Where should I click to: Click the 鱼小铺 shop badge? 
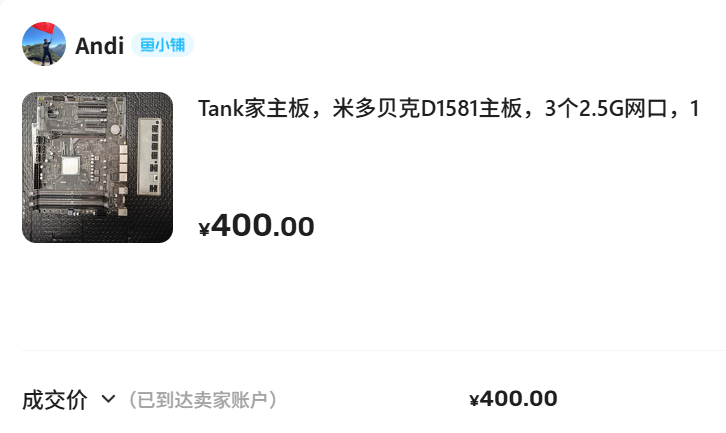(162, 45)
